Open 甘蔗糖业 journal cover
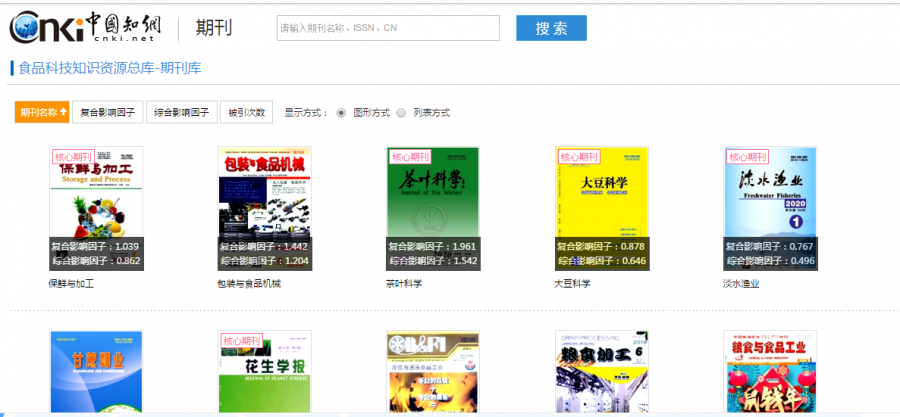Image resolution: width=900 pixels, height=417 pixels. click(x=96, y=373)
